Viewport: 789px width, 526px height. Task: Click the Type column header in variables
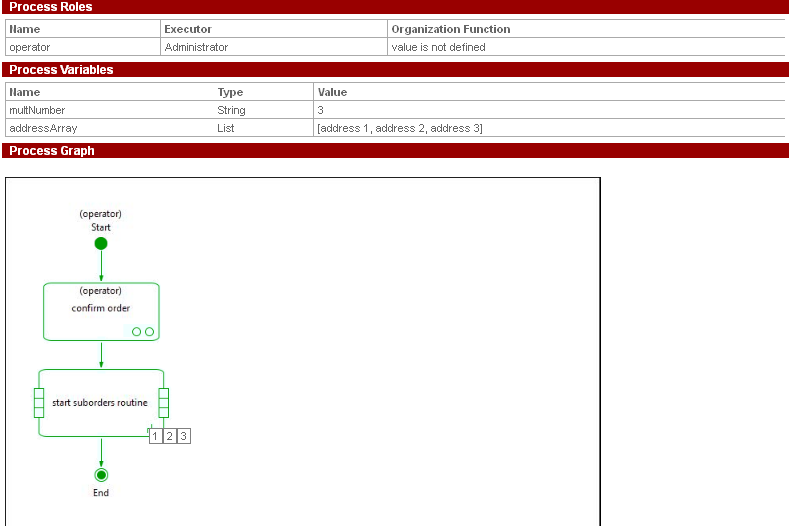[230, 92]
